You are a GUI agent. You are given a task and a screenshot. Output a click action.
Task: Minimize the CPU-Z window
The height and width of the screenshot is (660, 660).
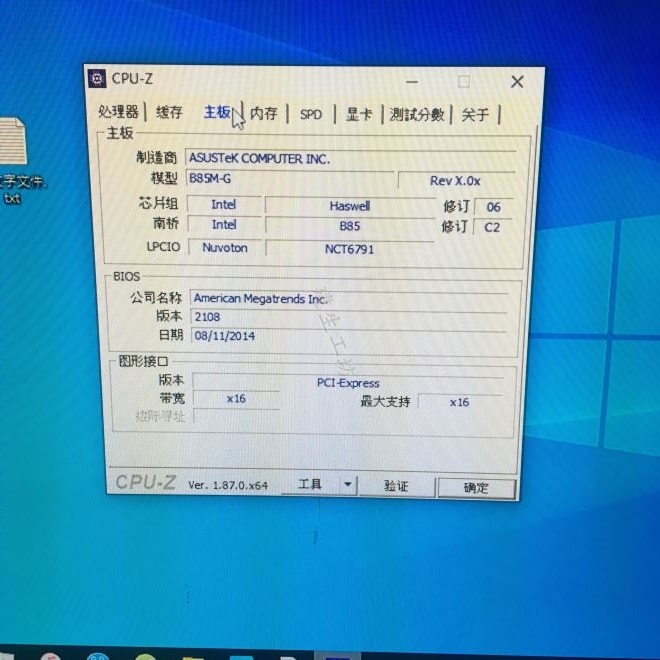pyautogui.click(x=412, y=81)
